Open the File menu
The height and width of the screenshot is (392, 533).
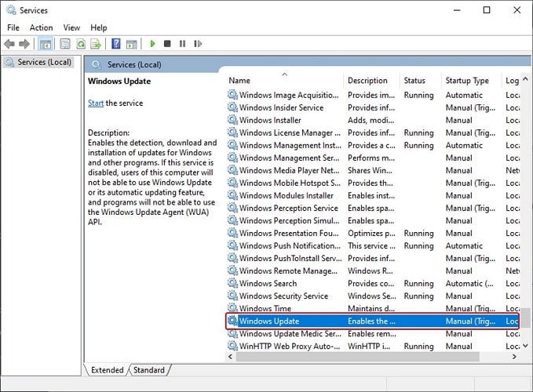click(13, 27)
